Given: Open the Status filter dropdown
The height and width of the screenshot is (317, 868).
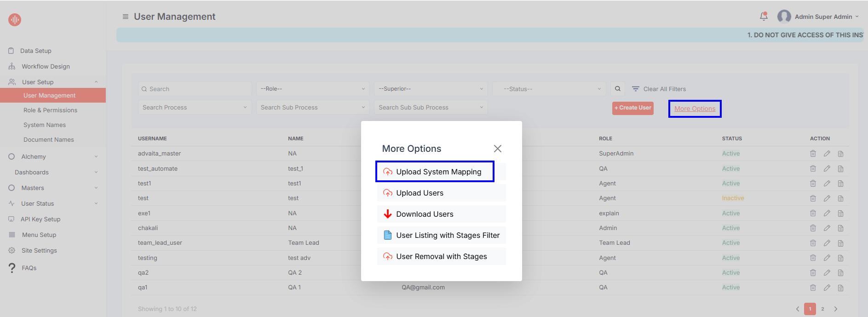Looking at the screenshot, I should pyautogui.click(x=549, y=89).
